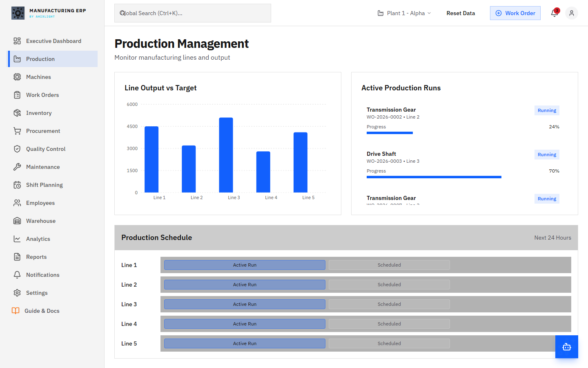Click the search magnifier icon
The image size is (588, 368).
[x=122, y=13]
